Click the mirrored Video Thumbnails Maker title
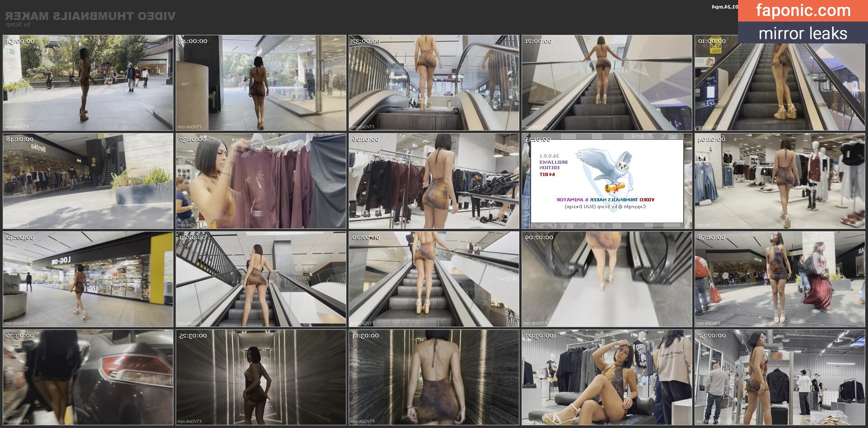The width and height of the screenshot is (868, 428). click(x=90, y=16)
